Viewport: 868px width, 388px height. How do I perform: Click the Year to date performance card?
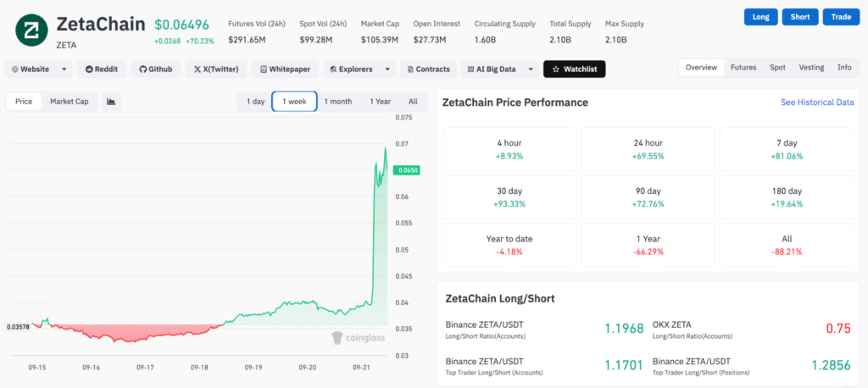click(509, 245)
